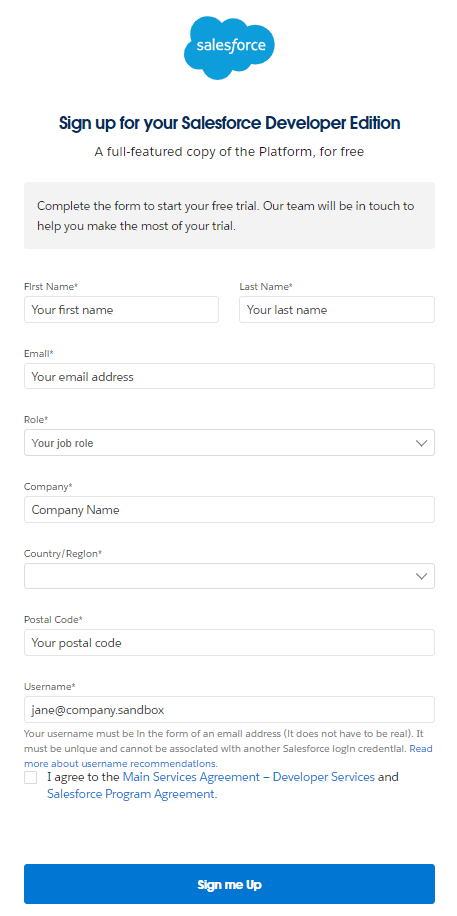Click the 'Your postal code' field
This screenshot has width=457, height=916.
[229, 643]
